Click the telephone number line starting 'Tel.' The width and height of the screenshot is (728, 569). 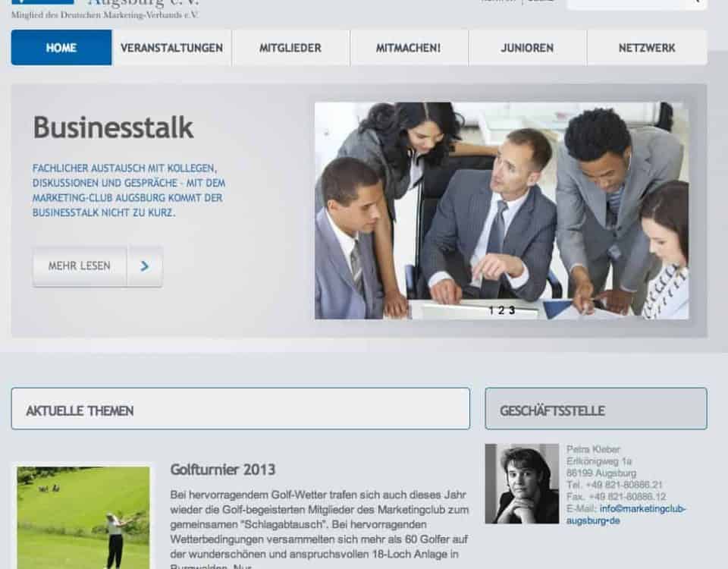(614, 485)
